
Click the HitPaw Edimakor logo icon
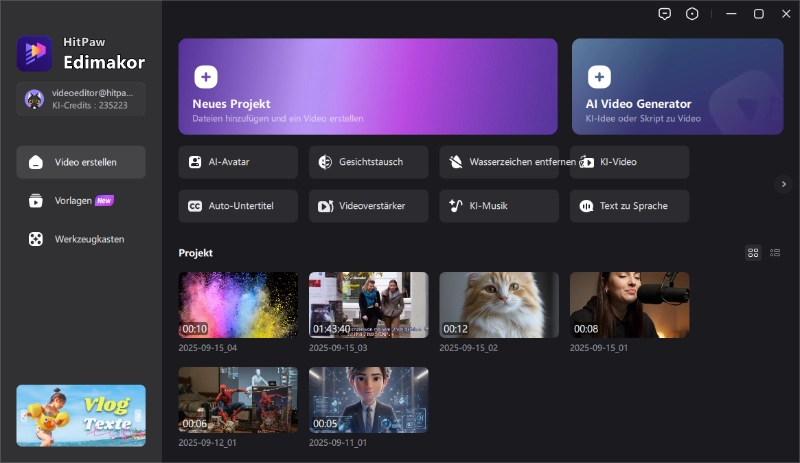click(x=34, y=53)
